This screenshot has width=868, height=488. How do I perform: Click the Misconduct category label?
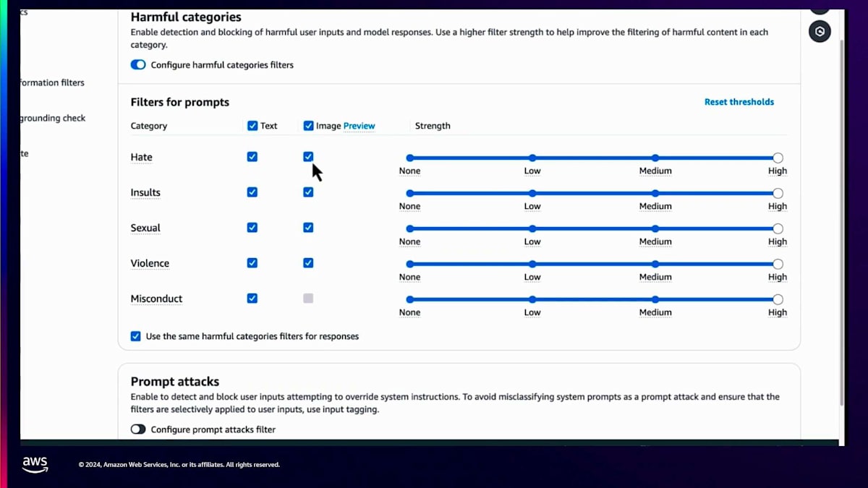point(156,299)
